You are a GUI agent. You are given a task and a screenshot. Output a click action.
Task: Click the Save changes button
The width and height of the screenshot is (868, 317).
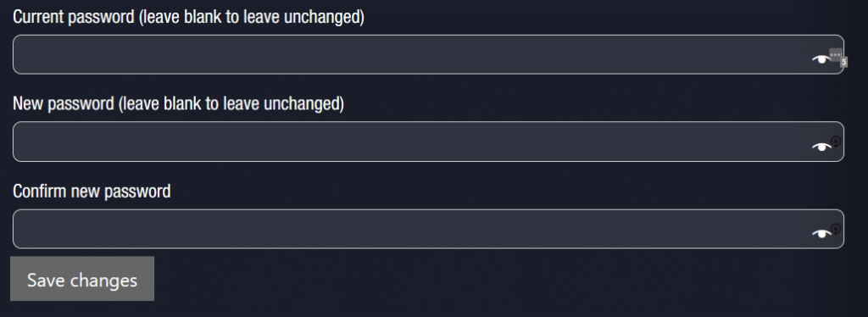click(x=82, y=279)
